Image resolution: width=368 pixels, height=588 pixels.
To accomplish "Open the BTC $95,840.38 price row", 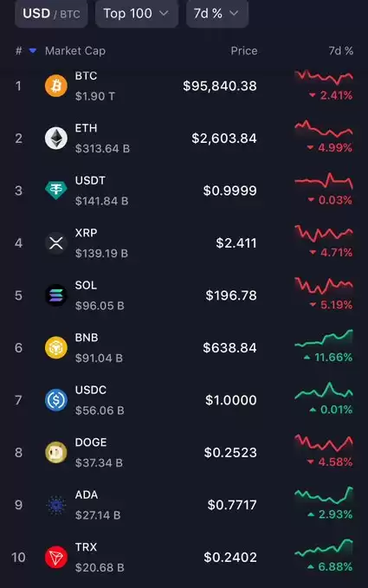I will tap(184, 86).
